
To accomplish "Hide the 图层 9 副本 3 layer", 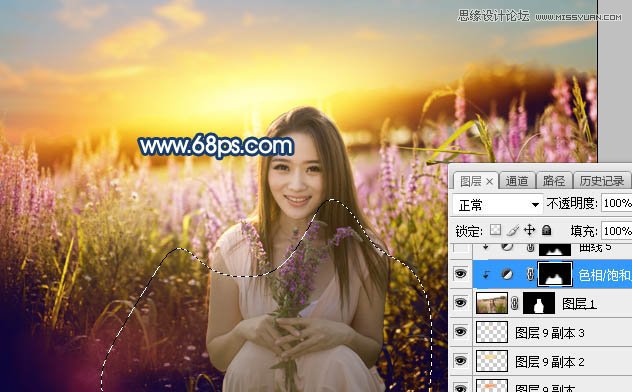I will point(460,332).
